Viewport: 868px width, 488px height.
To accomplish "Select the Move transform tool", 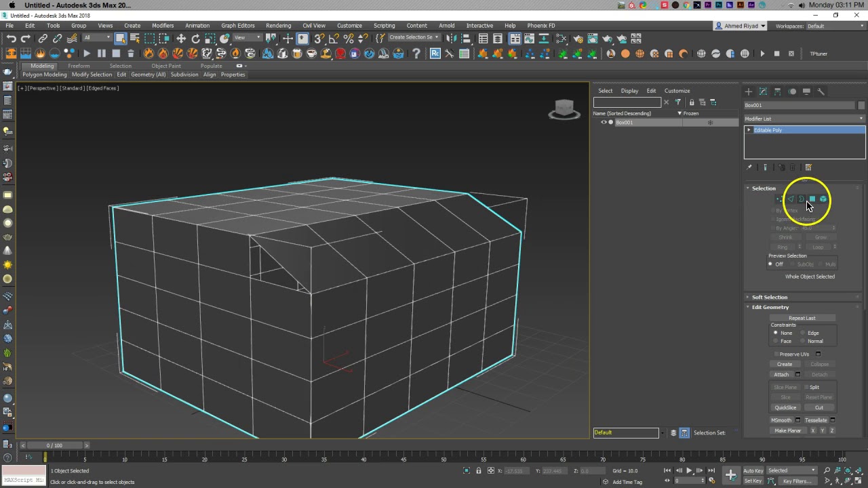I will [x=181, y=39].
